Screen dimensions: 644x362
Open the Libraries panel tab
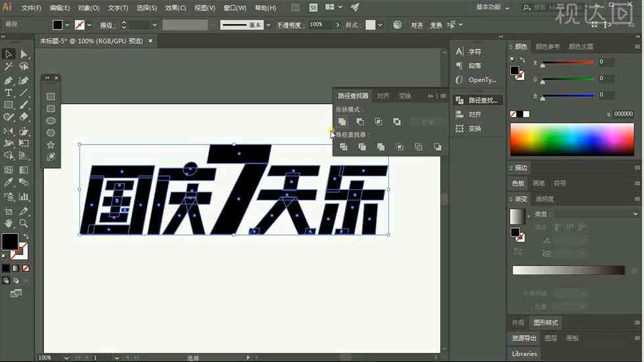[524, 354]
